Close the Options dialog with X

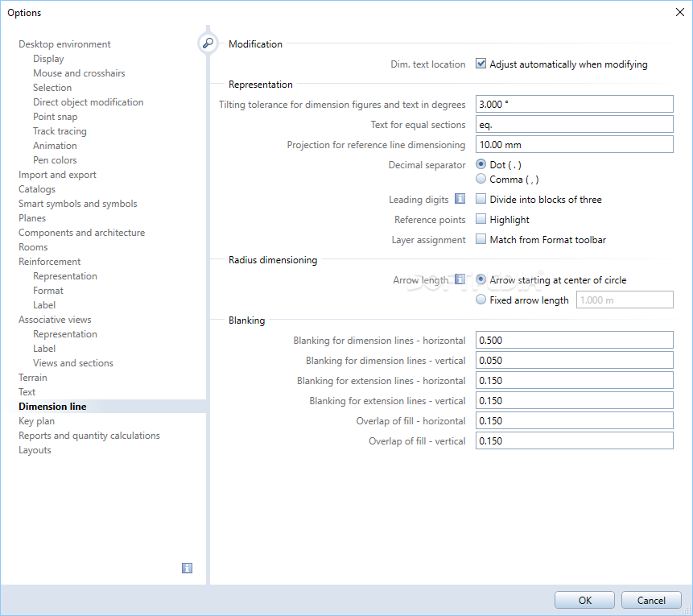point(680,12)
